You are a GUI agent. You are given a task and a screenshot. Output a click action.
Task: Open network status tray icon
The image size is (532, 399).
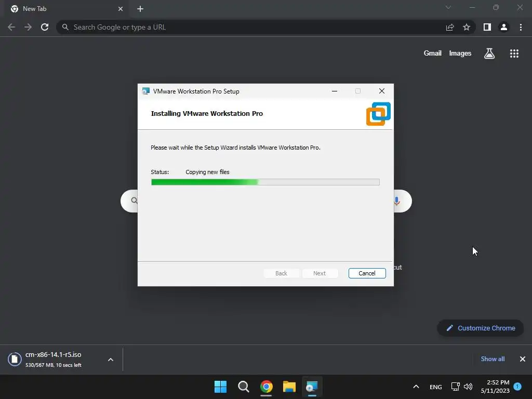click(x=455, y=387)
